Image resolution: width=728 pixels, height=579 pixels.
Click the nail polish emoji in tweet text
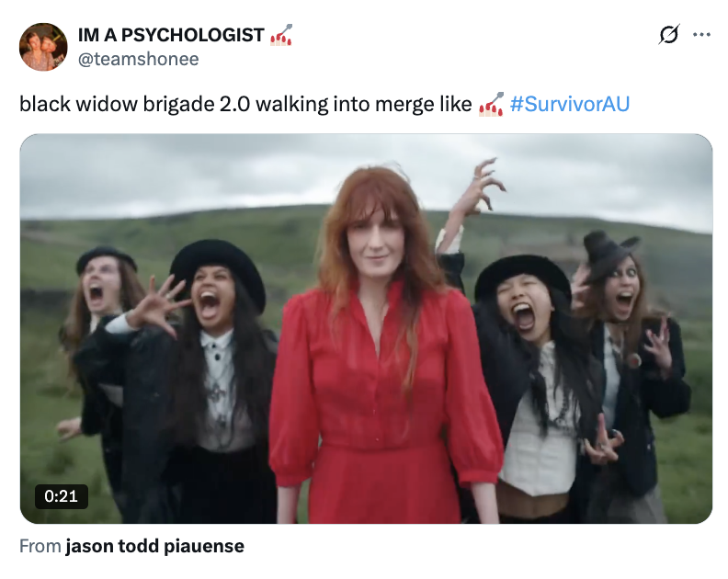tap(491, 104)
